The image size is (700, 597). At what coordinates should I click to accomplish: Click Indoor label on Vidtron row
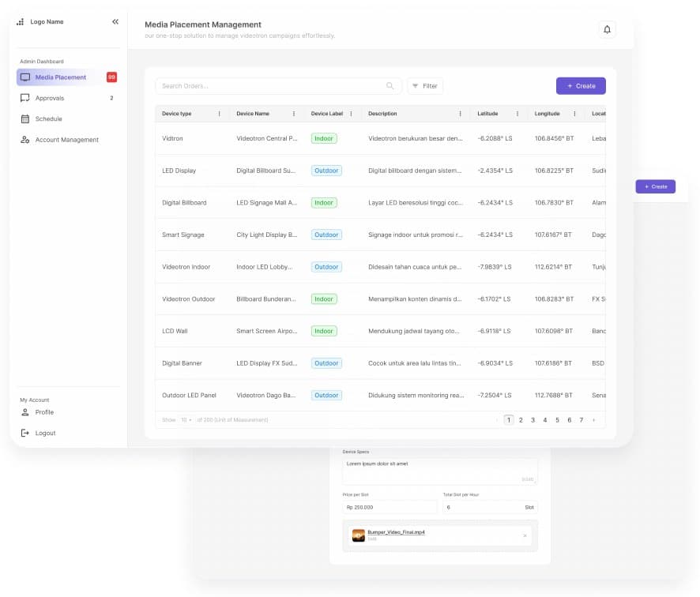324,138
